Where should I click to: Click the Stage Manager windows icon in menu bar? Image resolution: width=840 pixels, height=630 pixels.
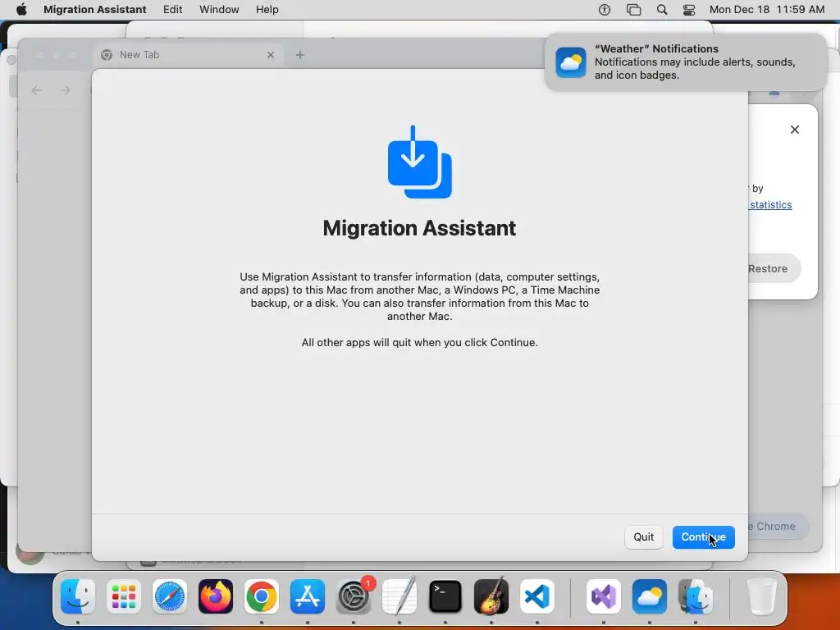633,9
